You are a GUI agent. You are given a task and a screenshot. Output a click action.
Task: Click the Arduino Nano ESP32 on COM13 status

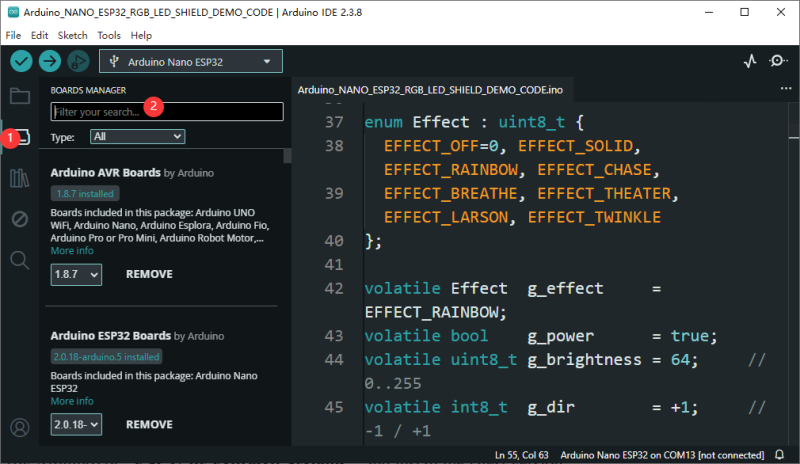point(662,455)
